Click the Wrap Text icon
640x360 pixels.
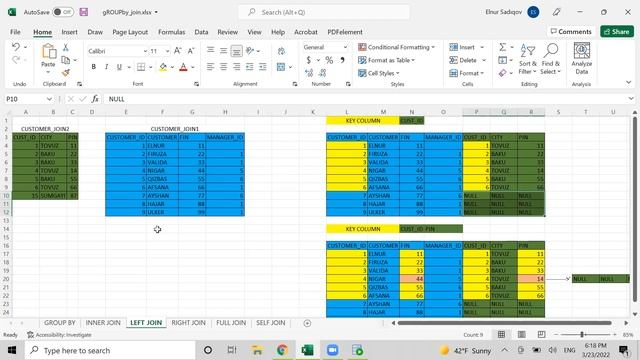point(281,51)
